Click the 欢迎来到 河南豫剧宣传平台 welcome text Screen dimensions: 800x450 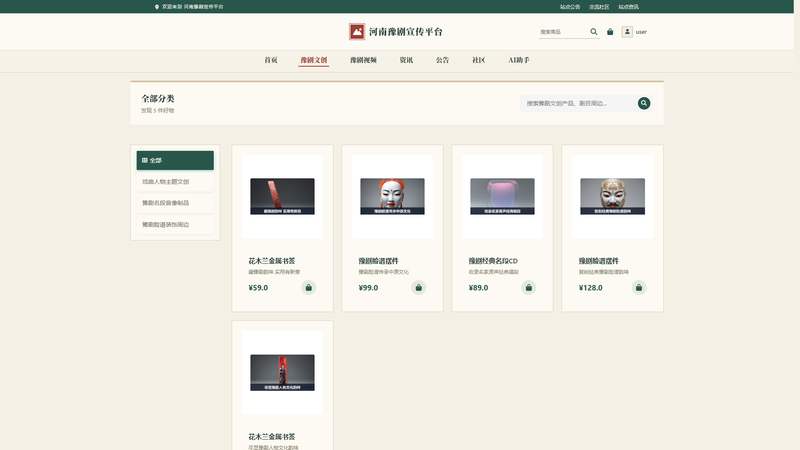pyautogui.click(x=193, y=7)
